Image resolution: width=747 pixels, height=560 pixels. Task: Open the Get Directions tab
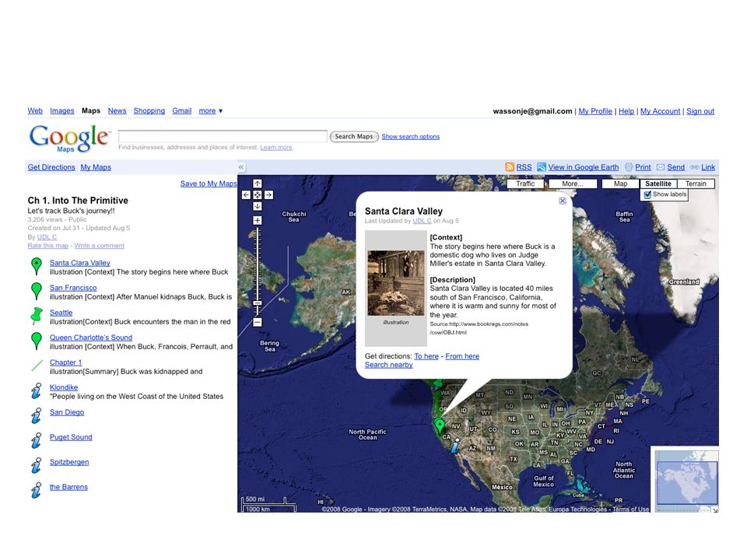coord(51,167)
